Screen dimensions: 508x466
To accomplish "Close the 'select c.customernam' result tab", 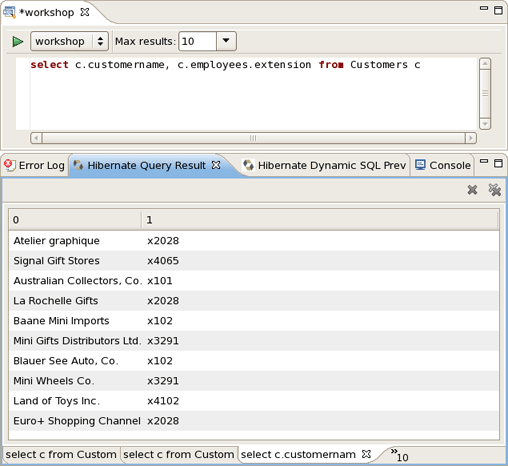I will click(x=366, y=454).
